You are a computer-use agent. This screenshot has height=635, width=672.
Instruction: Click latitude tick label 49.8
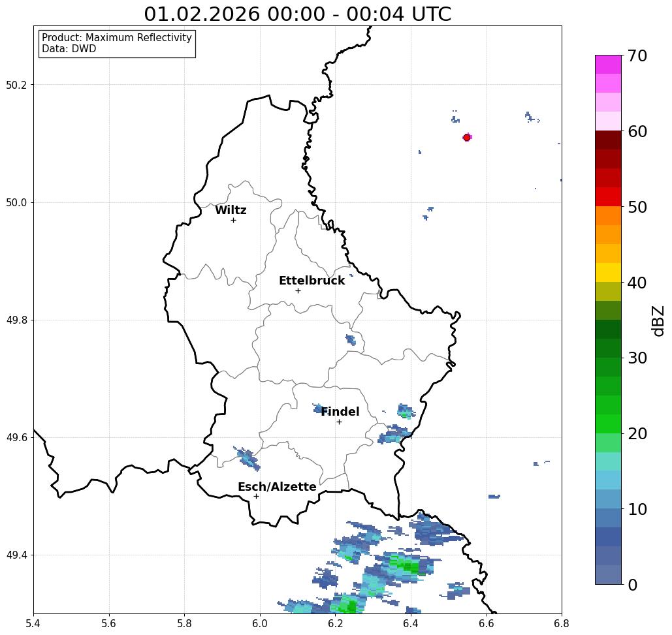point(16,320)
